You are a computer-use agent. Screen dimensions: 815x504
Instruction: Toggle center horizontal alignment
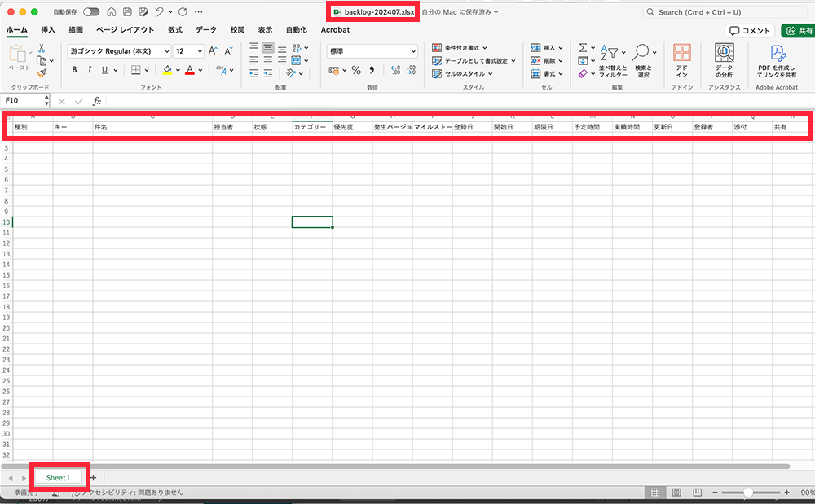(x=267, y=61)
